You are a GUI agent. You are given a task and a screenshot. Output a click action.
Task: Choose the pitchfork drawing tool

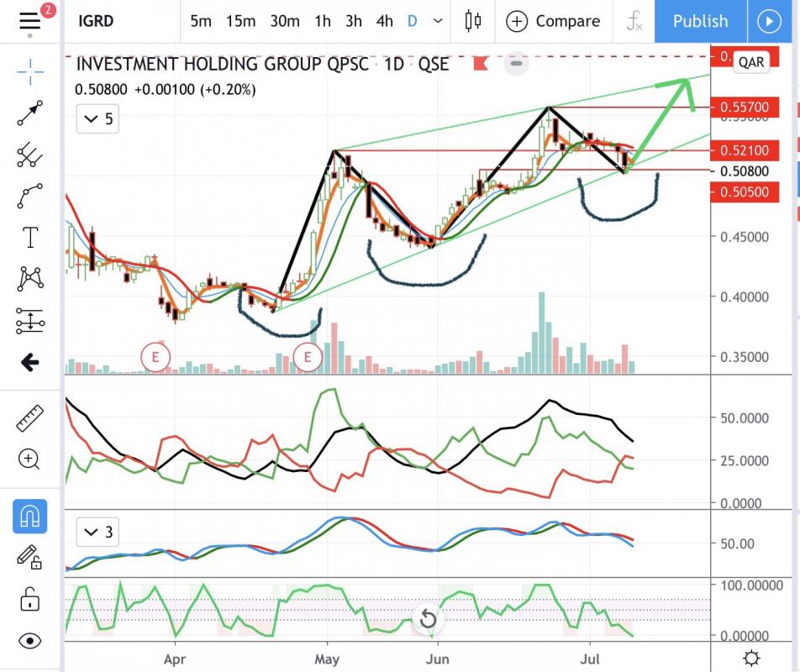coord(30,154)
